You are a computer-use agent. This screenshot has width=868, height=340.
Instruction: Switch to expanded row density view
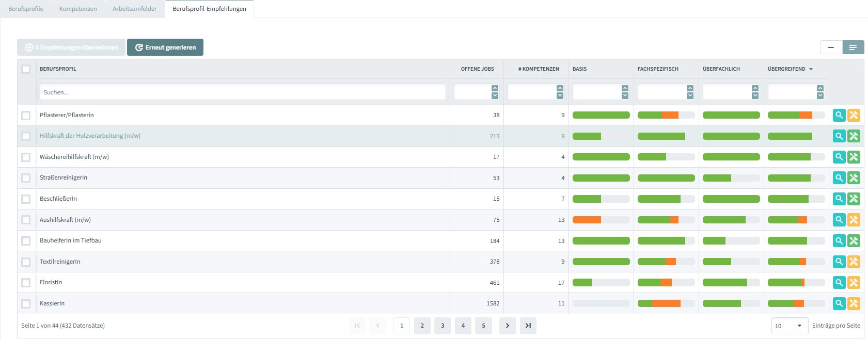[853, 47]
